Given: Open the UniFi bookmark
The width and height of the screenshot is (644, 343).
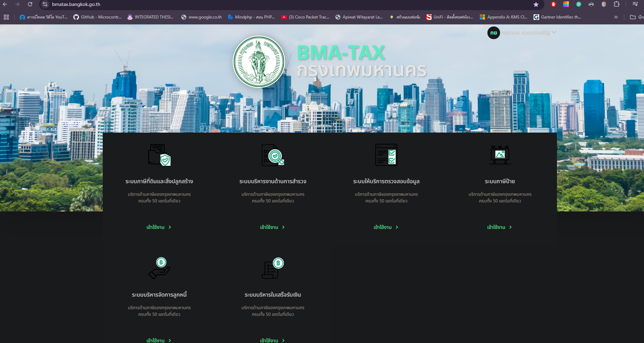Looking at the screenshot, I should [x=450, y=17].
